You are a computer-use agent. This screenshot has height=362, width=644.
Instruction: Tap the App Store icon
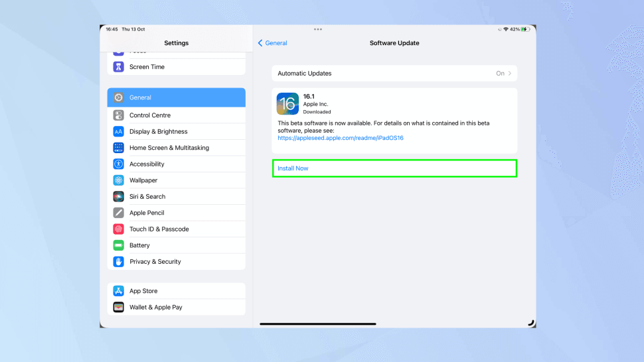pyautogui.click(x=118, y=291)
